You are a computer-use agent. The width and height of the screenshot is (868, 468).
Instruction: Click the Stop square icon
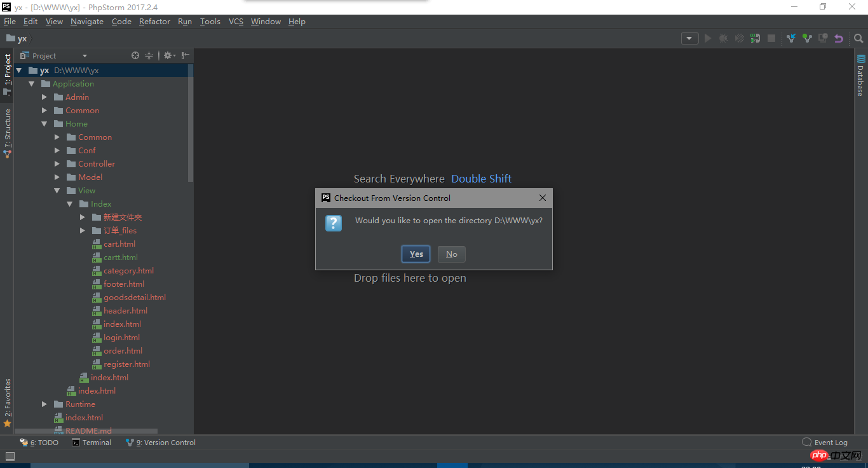tap(771, 38)
